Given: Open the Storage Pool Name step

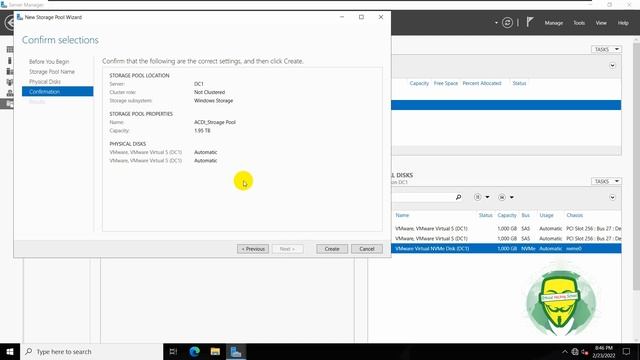Looking at the screenshot, I should (x=52, y=71).
